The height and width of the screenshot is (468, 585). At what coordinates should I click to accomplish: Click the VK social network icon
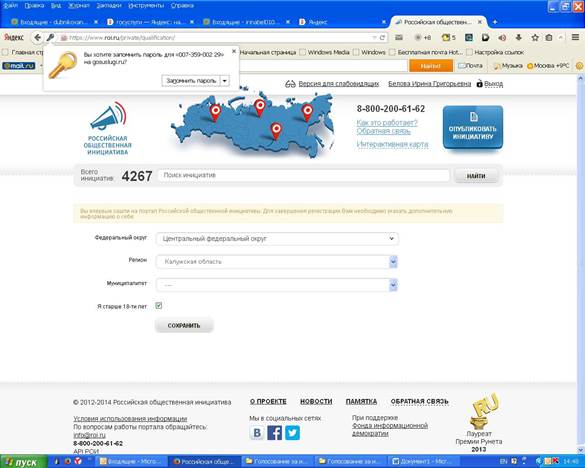pos(257,433)
